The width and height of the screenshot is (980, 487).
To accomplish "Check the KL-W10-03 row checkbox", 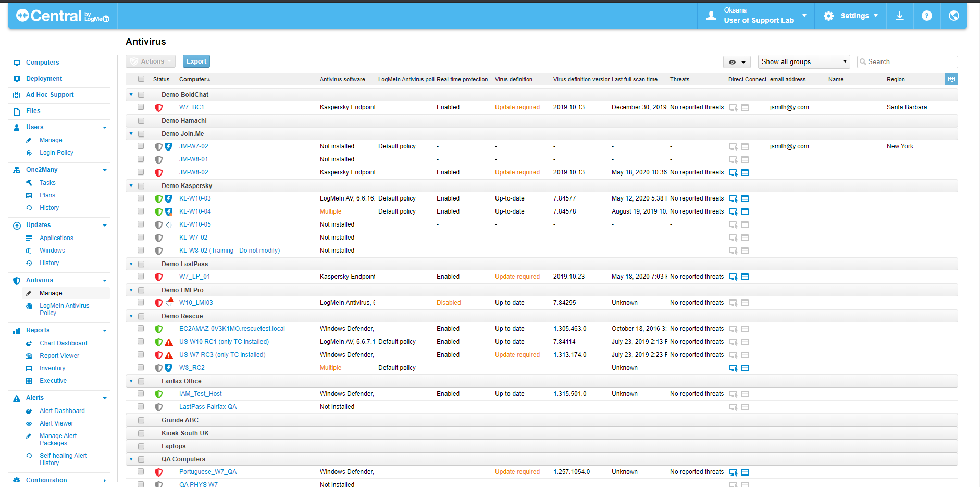I will [x=141, y=198].
